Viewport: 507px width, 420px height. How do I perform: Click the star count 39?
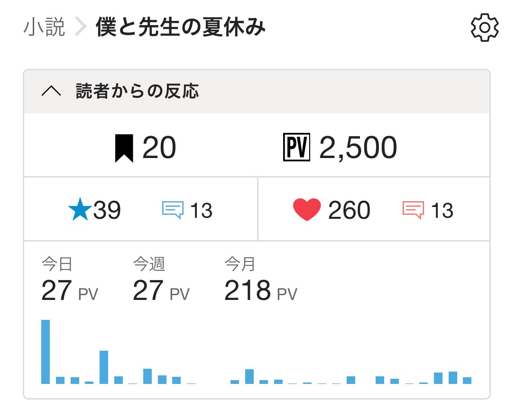[x=107, y=210]
